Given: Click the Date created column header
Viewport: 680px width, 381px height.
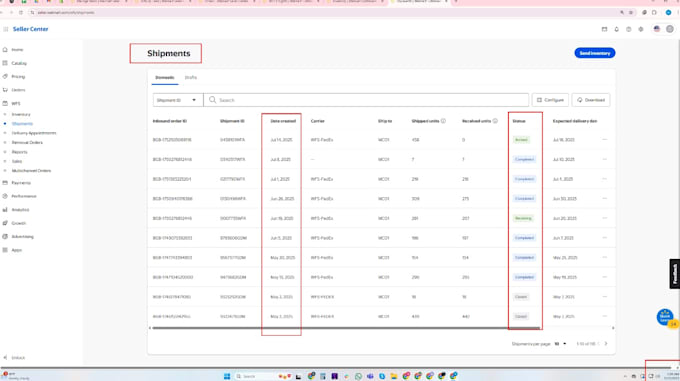Looking at the screenshot, I should click(283, 121).
